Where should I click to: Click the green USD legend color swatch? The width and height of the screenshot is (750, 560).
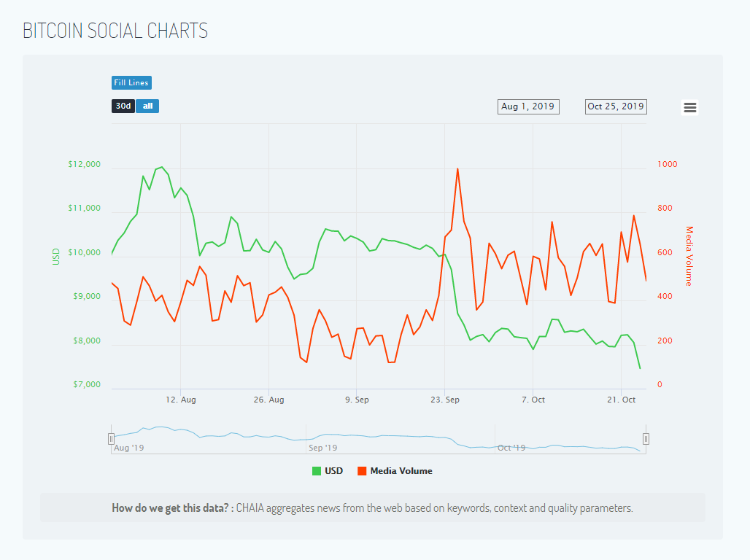[x=317, y=471]
